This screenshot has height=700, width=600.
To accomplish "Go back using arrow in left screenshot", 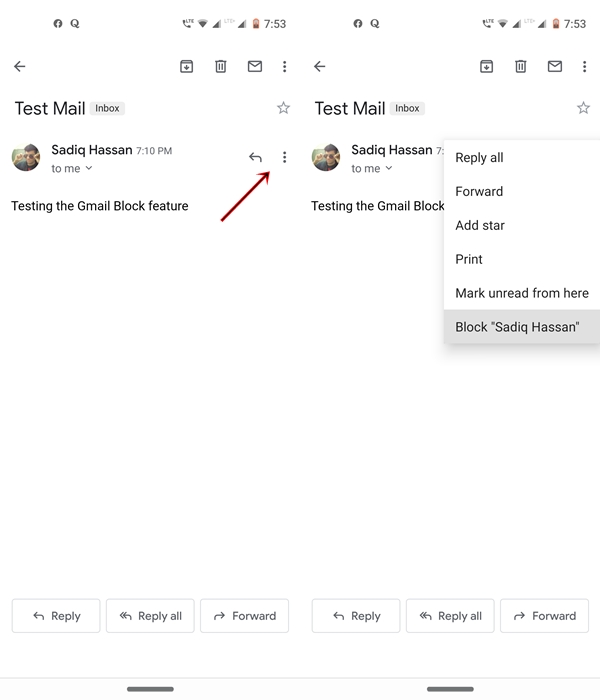I will pos(20,67).
